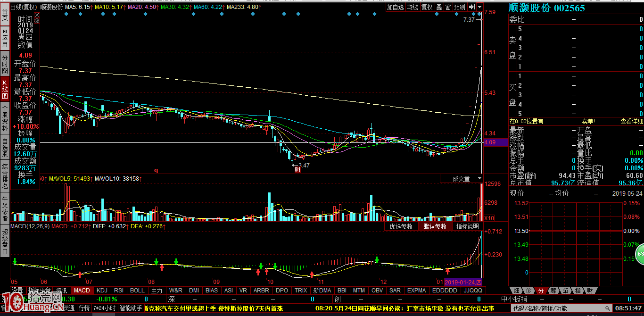Open the 资讯 tab
This screenshot has width=644, height=316.
click(62, 290)
